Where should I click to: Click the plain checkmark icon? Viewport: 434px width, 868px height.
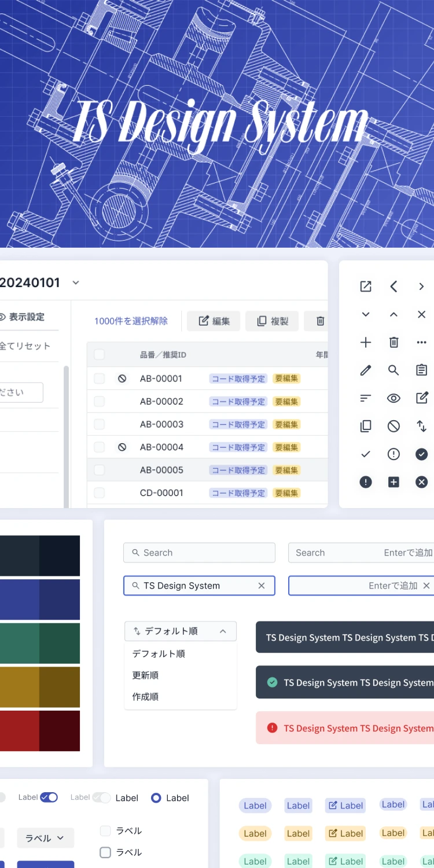click(366, 454)
